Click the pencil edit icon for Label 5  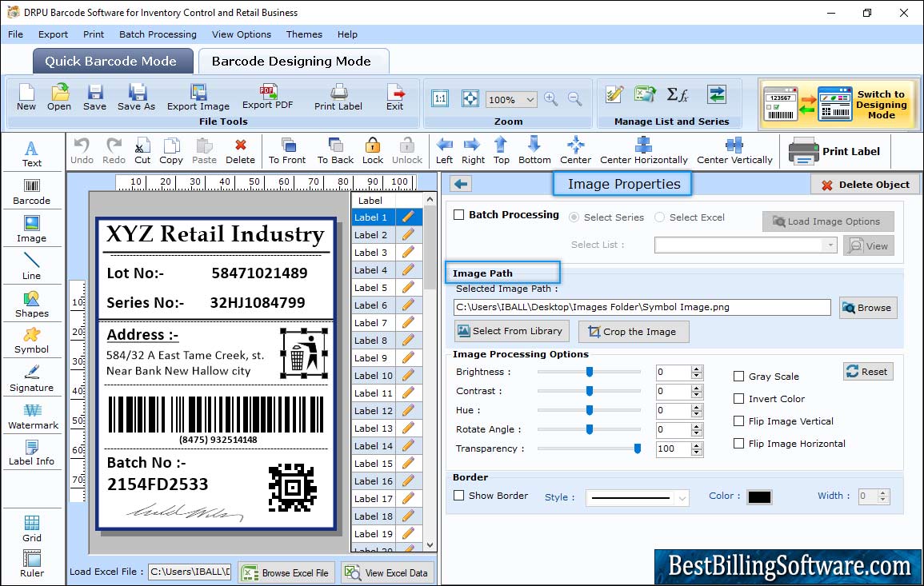click(408, 288)
